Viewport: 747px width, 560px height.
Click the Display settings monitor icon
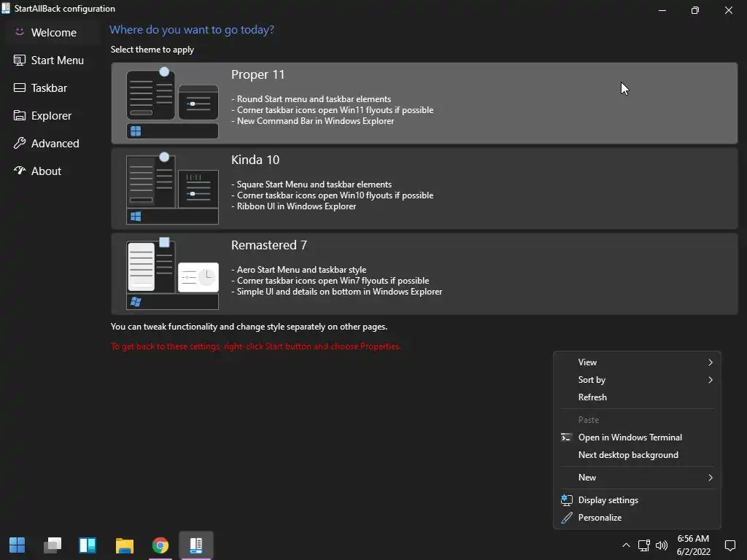[566, 500]
